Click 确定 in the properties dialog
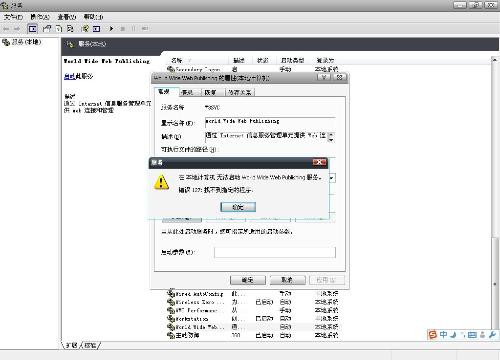The width and height of the screenshot is (500, 360). [x=248, y=280]
